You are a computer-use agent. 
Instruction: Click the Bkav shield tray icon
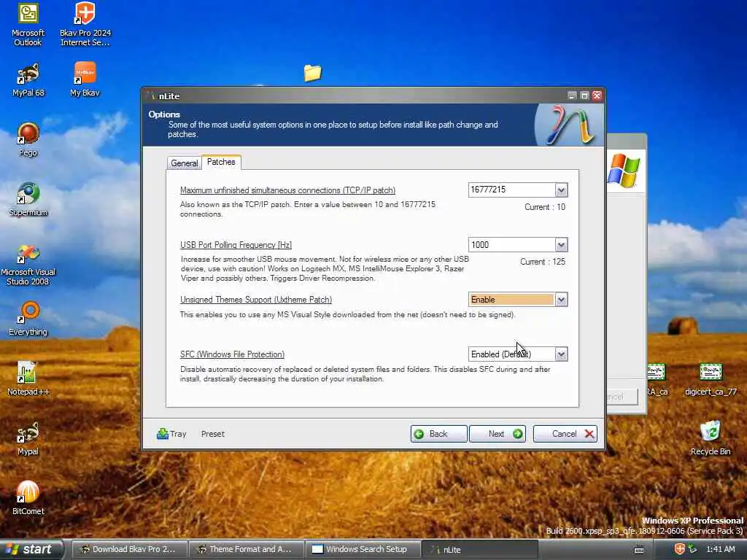(x=680, y=549)
